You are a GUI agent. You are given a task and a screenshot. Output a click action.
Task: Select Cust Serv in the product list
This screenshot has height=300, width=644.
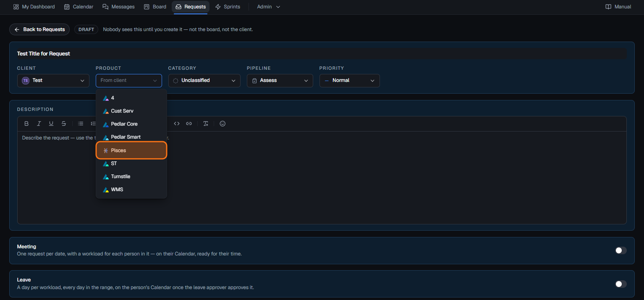click(x=131, y=111)
